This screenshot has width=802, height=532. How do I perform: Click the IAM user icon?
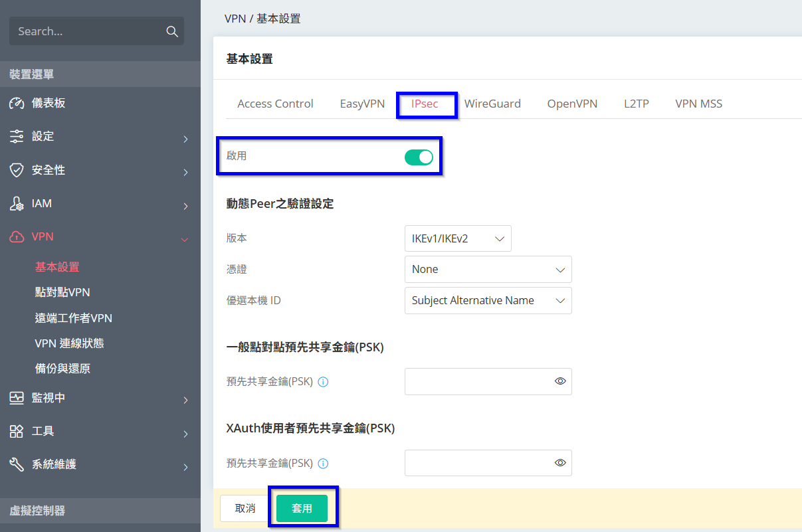coord(17,204)
